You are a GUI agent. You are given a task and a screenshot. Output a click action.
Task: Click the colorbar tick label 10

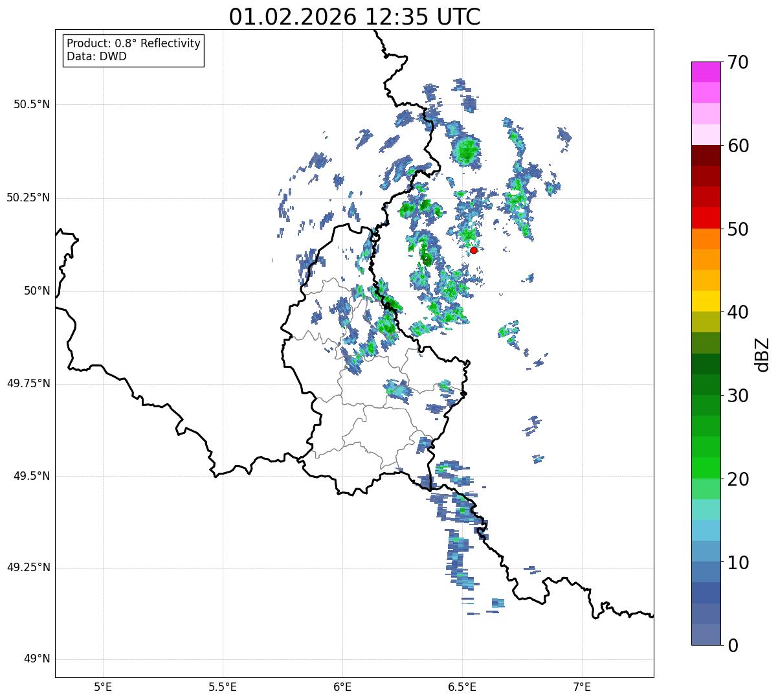[x=738, y=563]
